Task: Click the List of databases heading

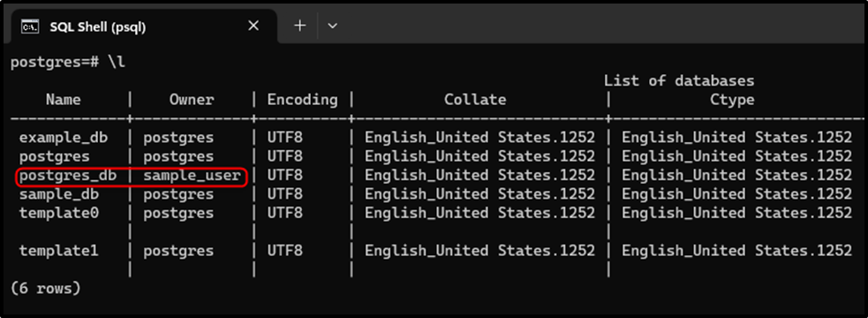Action: [x=679, y=81]
